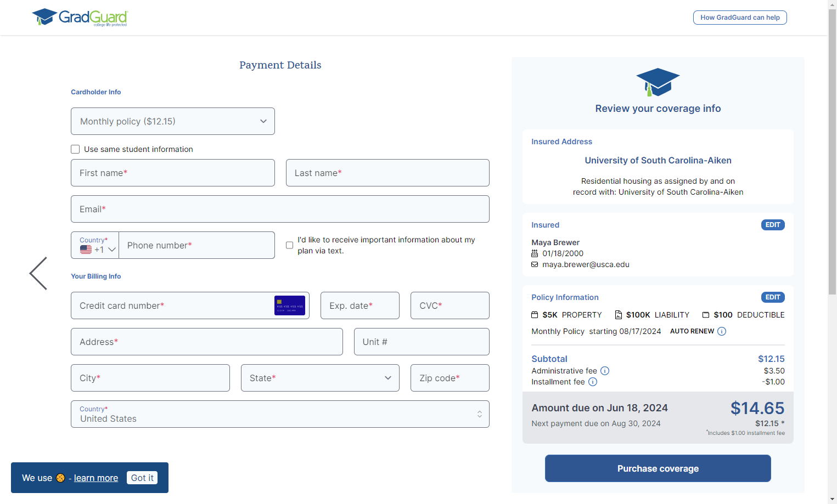Open the billing Country selector
The height and width of the screenshot is (504, 837).
point(280,414)
